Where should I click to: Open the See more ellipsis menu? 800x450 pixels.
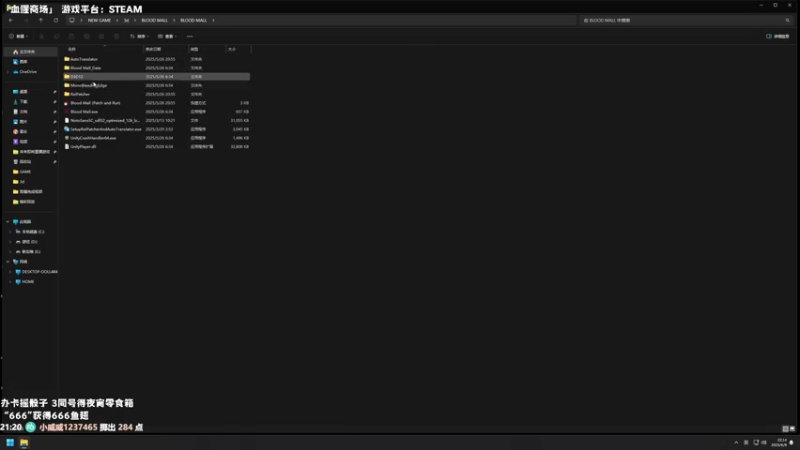pyautogui.click(x=190, y=36)
